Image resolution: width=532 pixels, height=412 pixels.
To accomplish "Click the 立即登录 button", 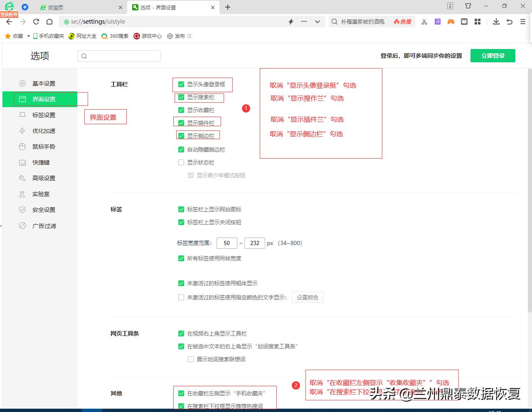I will click(493, 55).
